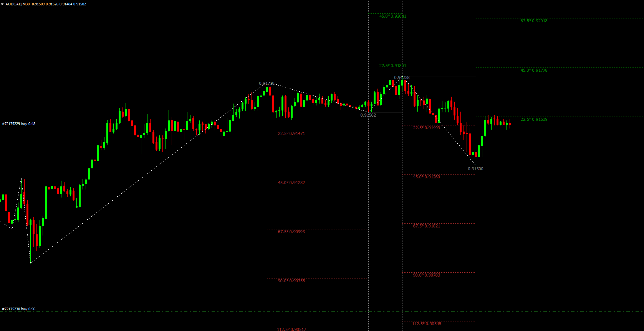Click the triangle arrow beside AUDCAD,M30

click(2, 4)
